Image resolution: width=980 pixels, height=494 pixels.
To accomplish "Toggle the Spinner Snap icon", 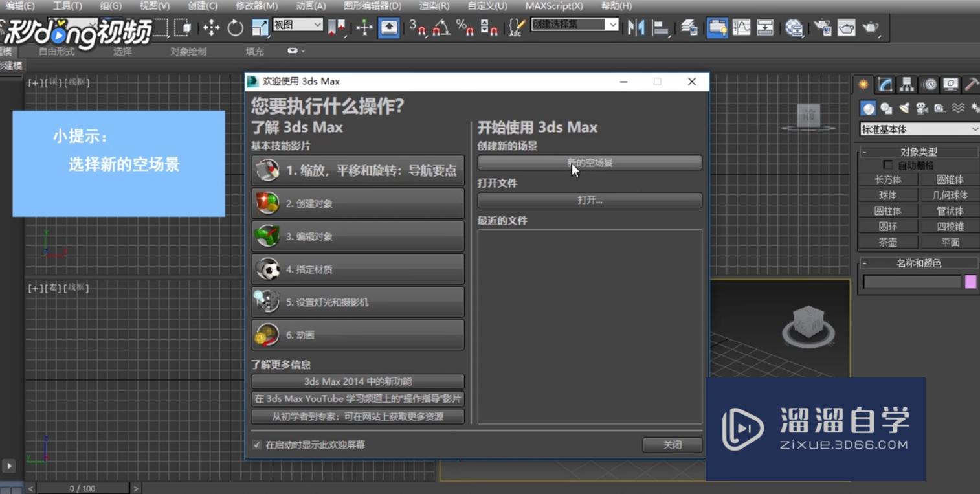I will point(489,27).
